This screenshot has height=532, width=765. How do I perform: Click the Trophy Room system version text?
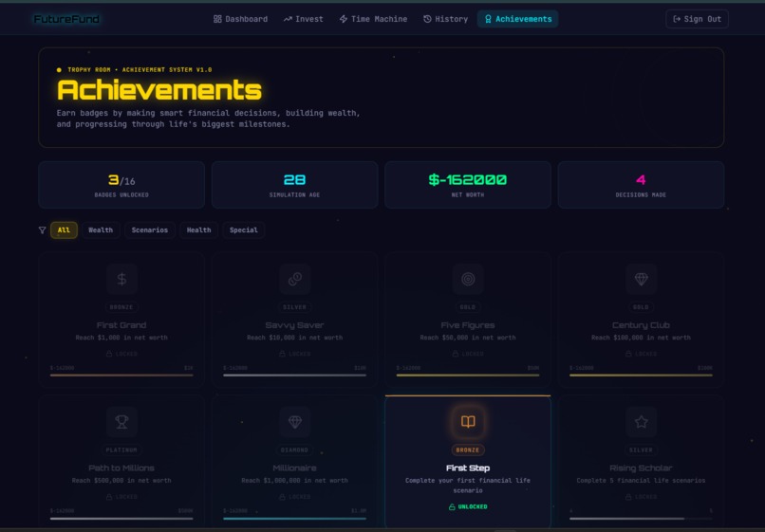pos(140,70)
